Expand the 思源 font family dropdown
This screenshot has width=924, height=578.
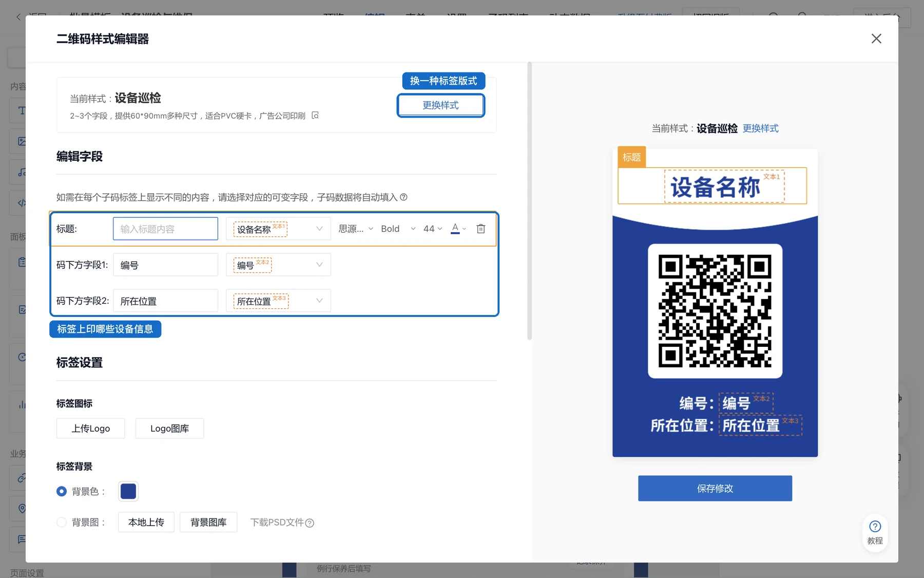(x=356, y=229)
